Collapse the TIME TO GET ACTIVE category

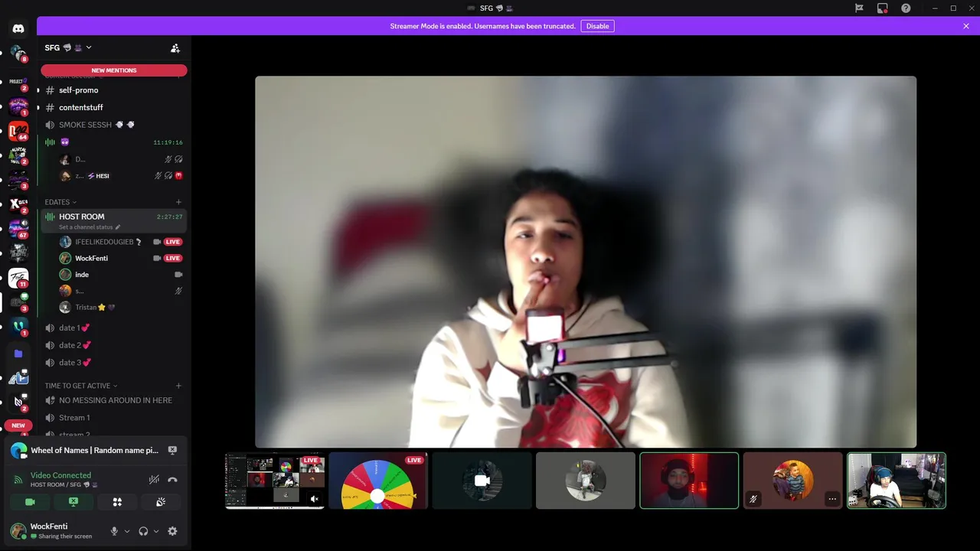(x=81, y=386)
